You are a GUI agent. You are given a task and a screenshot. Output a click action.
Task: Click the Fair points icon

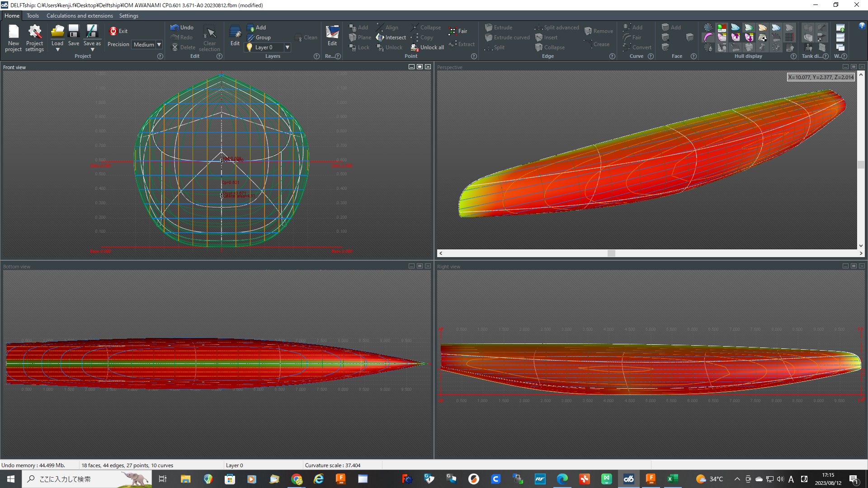tap(453, 31)
